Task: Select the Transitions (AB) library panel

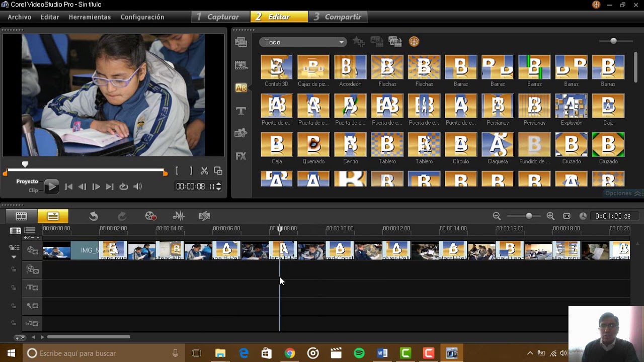Action: (x=241, y=87)
